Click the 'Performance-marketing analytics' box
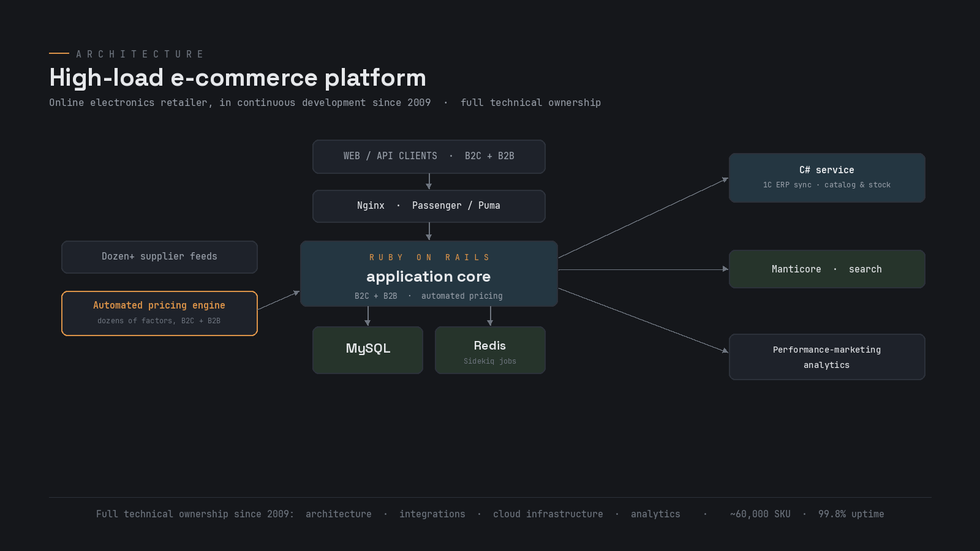 click(827, 357)
